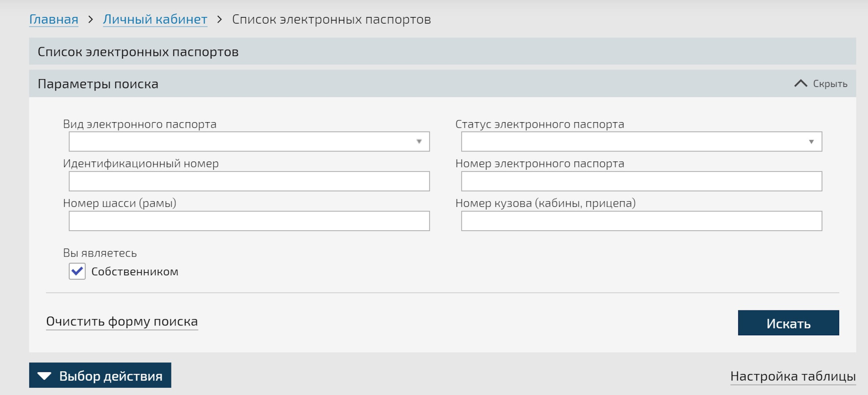Open Личный кабинет from the breadcrumbs
The image size is (868, 395).
pos(155,19)
